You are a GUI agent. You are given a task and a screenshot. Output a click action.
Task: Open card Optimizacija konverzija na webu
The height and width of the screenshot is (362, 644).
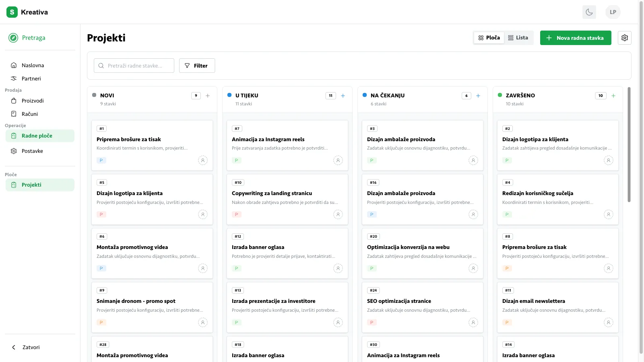click(423, 253)
